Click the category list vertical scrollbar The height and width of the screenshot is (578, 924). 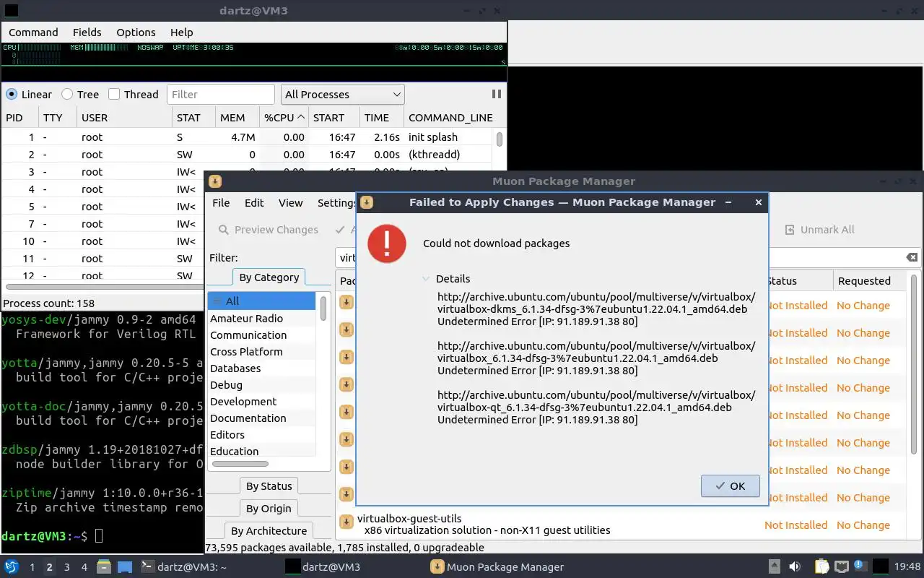pos(323,309)
